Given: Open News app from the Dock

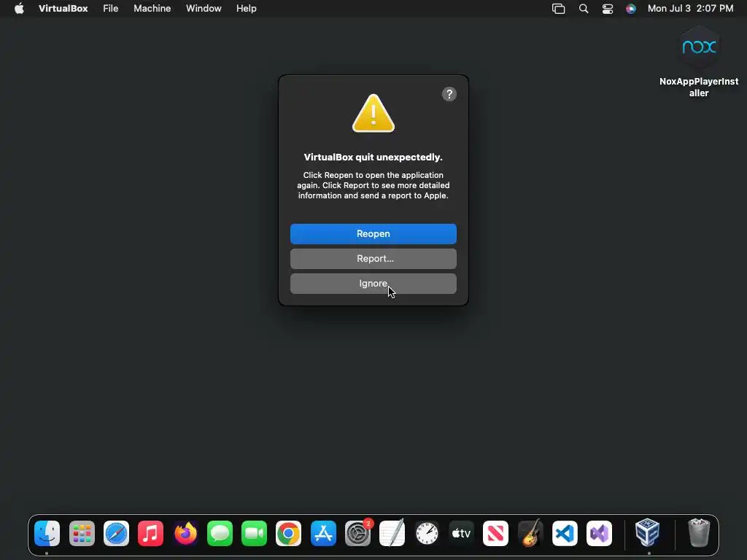Looking at the screenshot, I should point(495,533).
